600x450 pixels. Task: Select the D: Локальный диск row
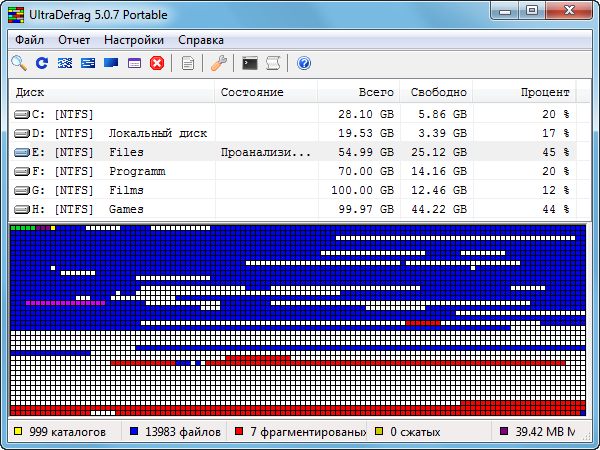[293, 133]
